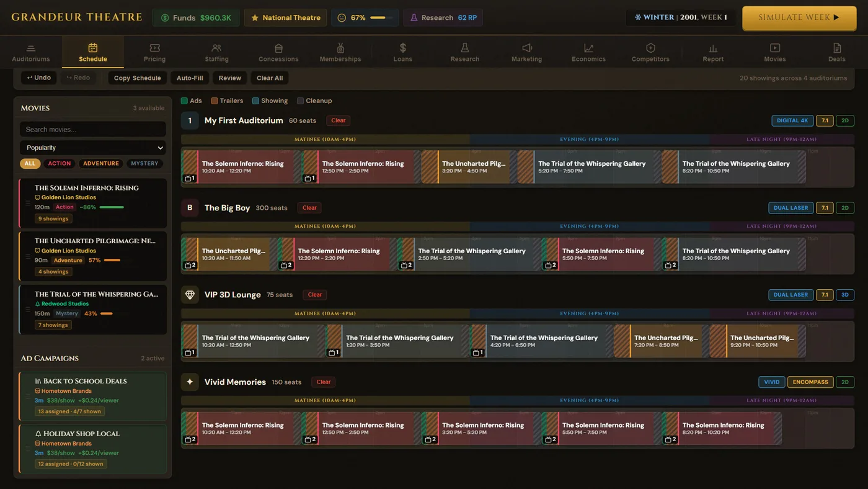Open the Movies play icon tab
Viewport: 868px width, 489px height.
774,48
